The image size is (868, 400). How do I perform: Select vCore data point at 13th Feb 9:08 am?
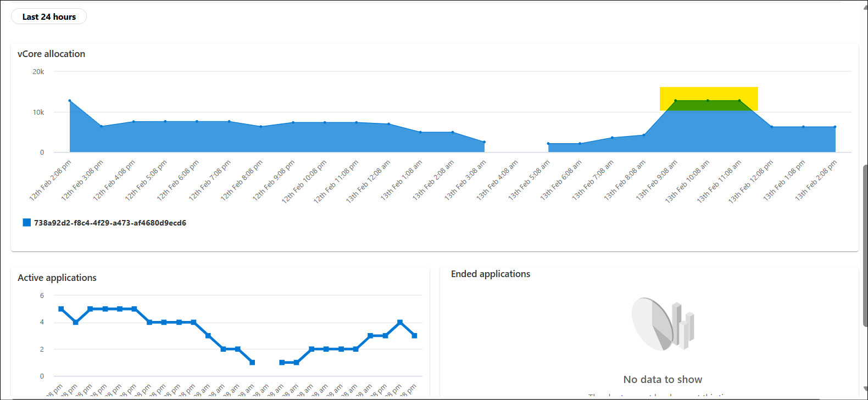point(676,100)
